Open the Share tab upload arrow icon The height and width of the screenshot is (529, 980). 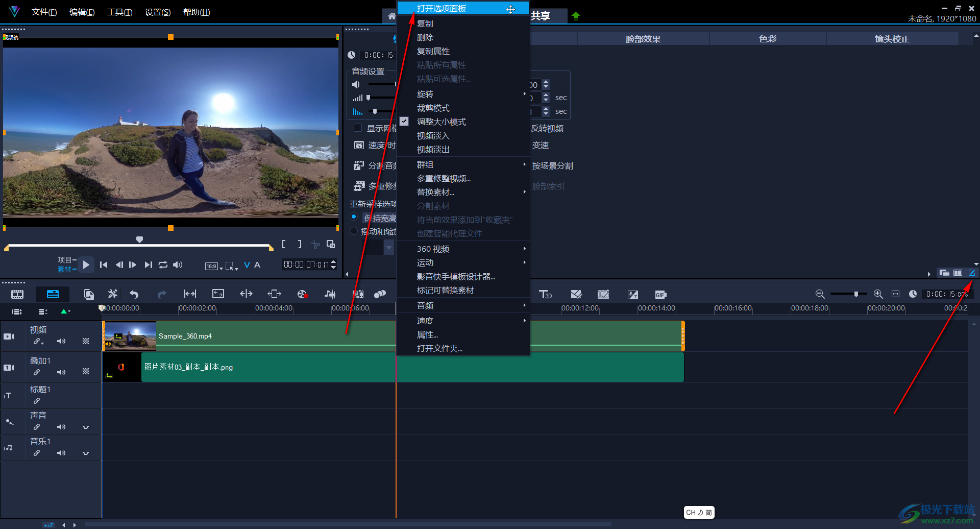[576, 16]
